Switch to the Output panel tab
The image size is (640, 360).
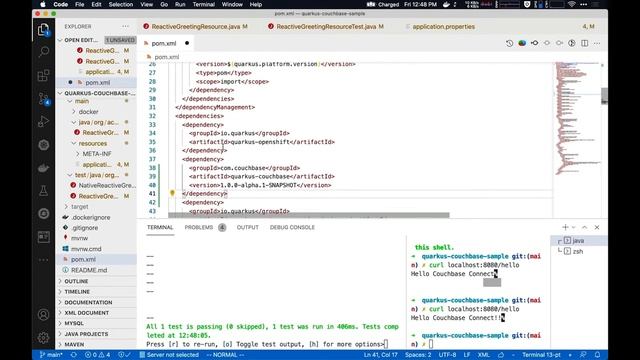pos(247,227)
